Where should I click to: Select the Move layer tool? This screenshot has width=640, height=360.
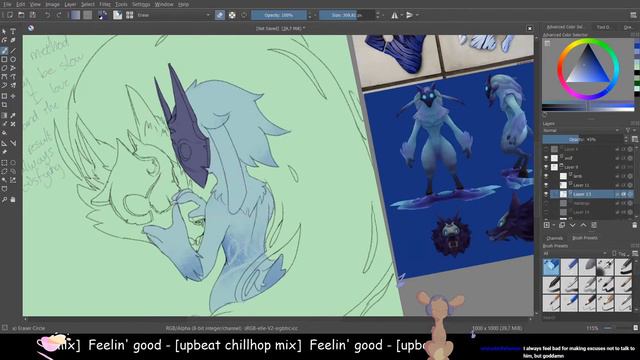(13, 96)
